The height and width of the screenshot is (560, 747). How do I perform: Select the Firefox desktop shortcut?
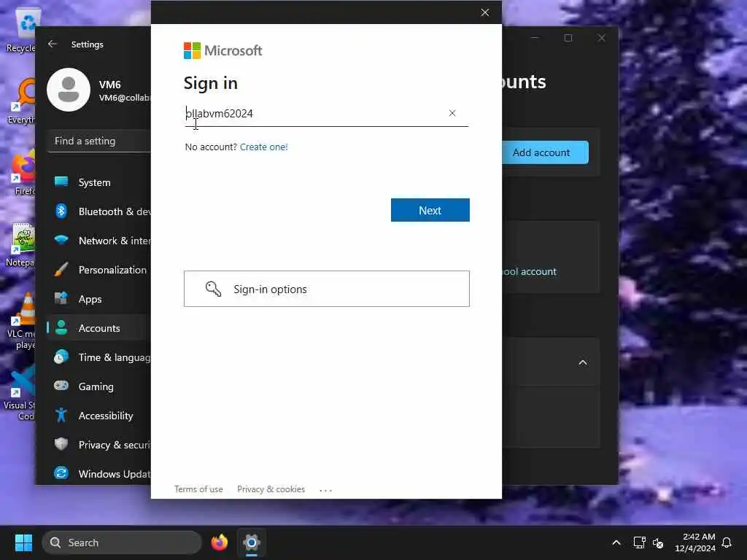pos(23,173)
